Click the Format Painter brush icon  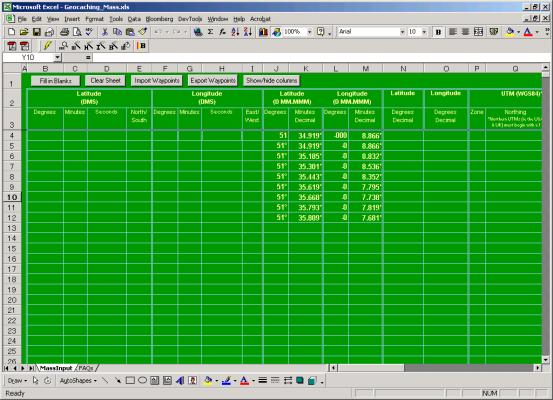(x=143, y=32)
